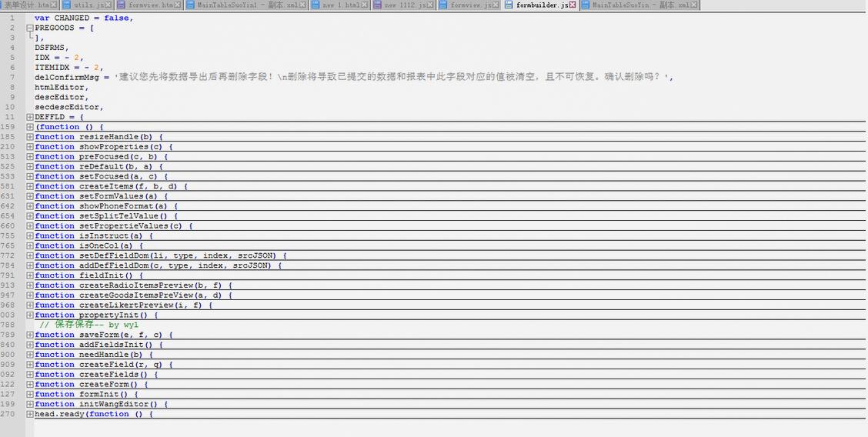
Task: Click the 'ITEMIDX = - 2,' line
Action: [x=69, y=68]
